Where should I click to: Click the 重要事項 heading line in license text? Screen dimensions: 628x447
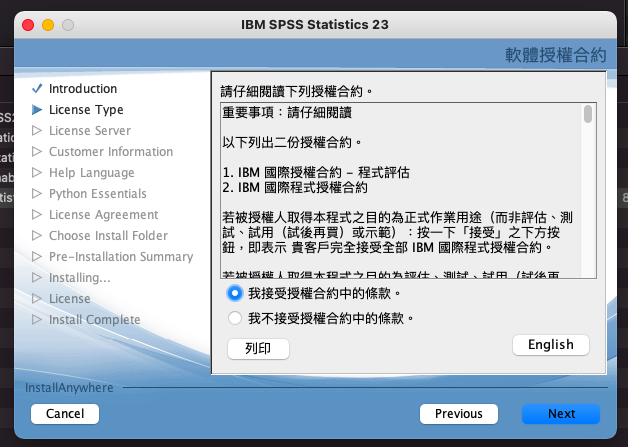pos(287,113)
